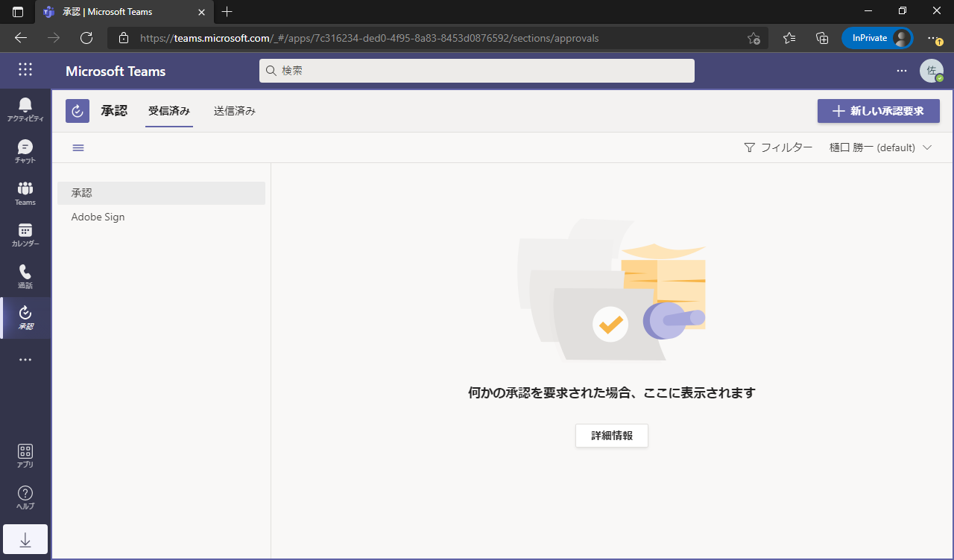Click the InPrivate profile button
The width and height of the screenshot is (954, 560).
click(877, 38)
